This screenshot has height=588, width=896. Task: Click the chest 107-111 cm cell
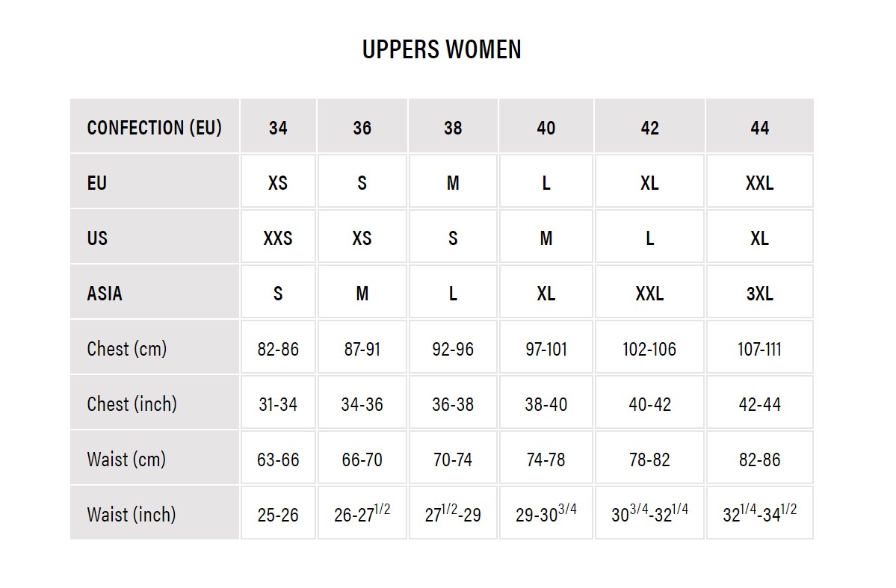click(759, 348)
